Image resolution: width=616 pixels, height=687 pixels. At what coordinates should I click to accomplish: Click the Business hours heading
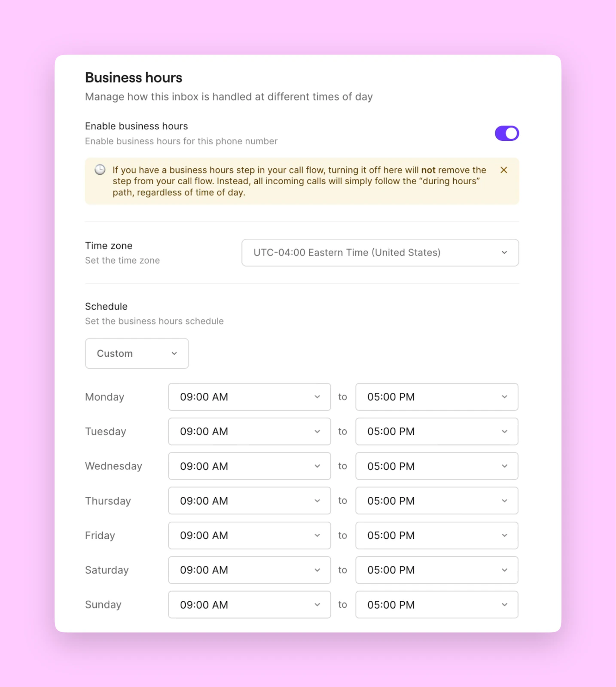[134, 78]
